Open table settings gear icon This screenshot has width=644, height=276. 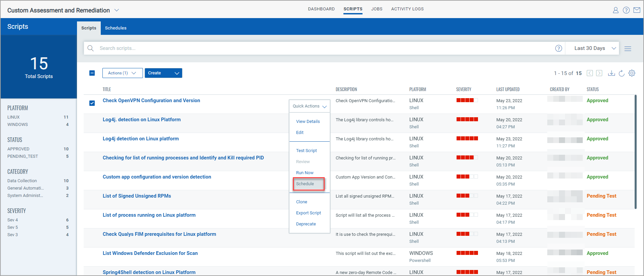[632, 73]
